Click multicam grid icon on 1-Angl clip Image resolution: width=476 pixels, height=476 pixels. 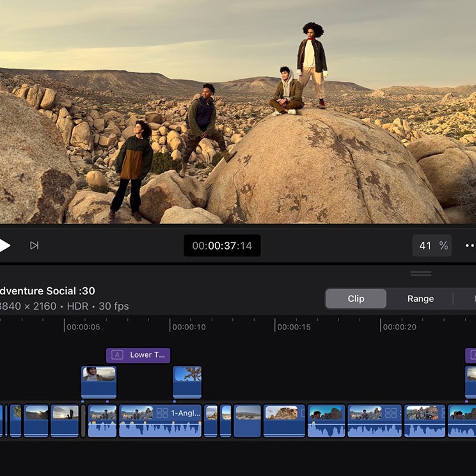[x=163, y=413]
